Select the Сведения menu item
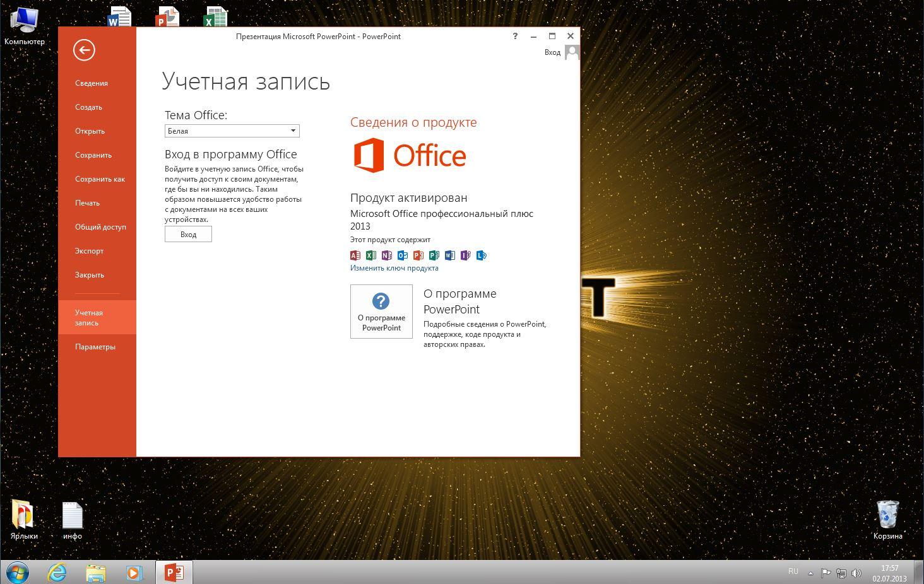Image resolution: width=924 pixels, height=584 pixels. tap(92, 83)
